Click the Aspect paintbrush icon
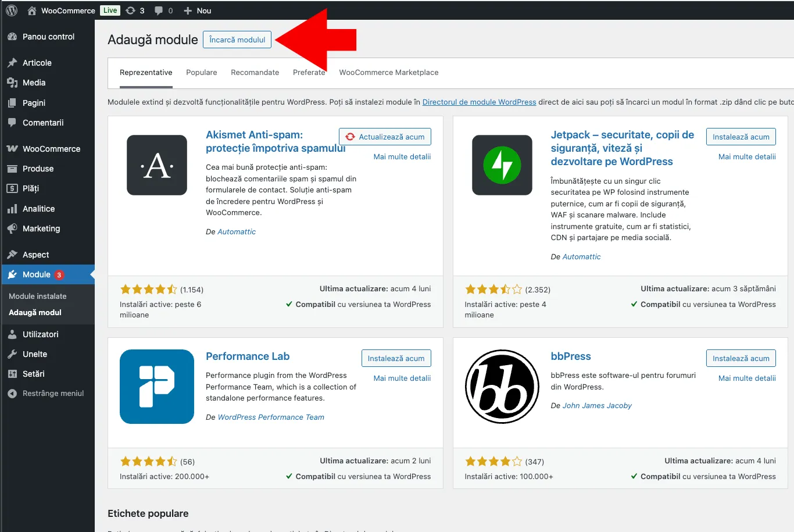The height and width of the screenshot is (532, 794). pos(12,255)
